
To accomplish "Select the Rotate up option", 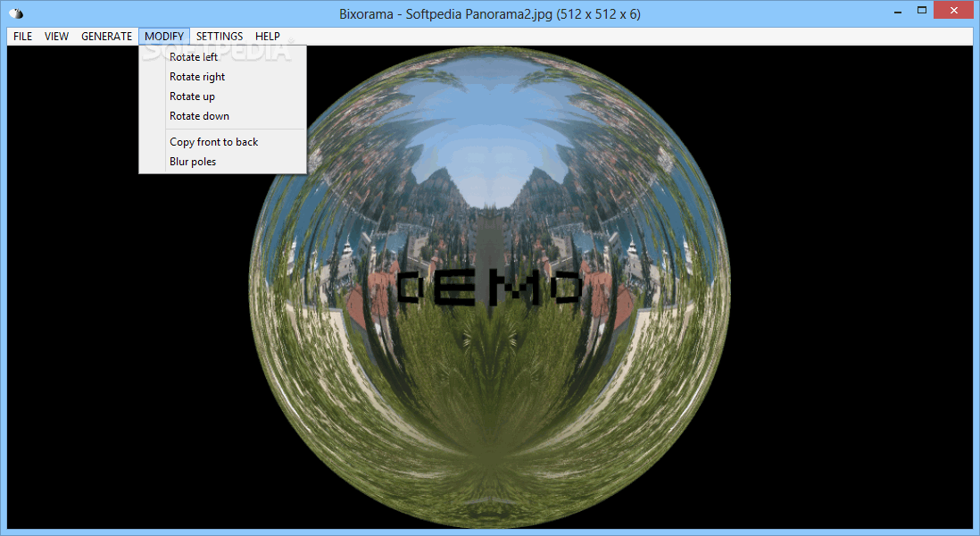I will click(222, 96).
